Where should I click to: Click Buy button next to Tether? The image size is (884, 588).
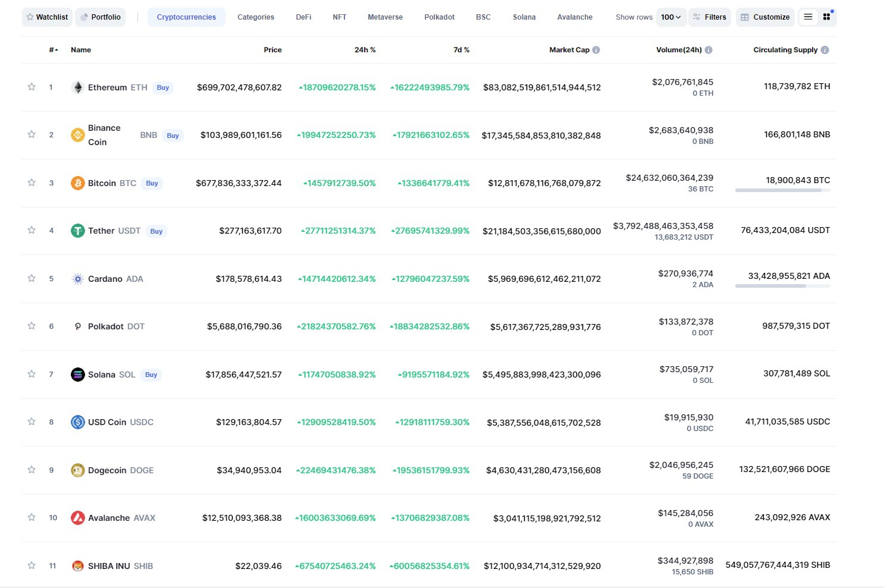pyautogui.click(x=156, y=231)
